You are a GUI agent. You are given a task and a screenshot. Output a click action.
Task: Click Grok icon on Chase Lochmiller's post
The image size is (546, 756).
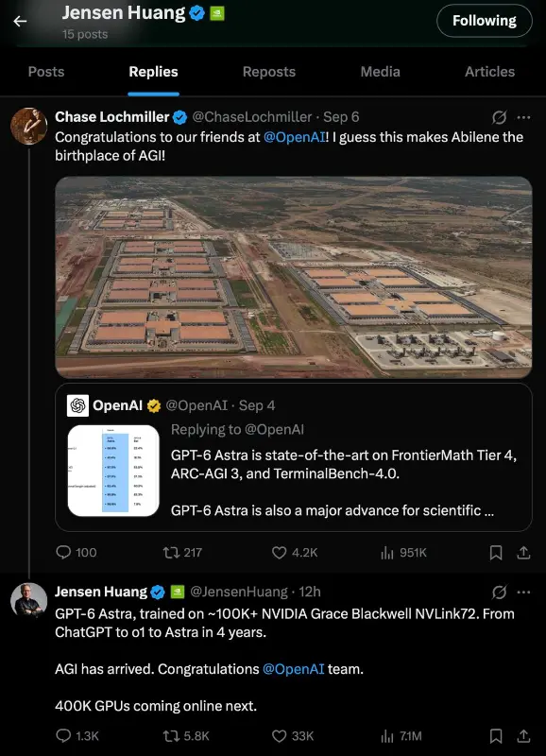tap(500, 117)
